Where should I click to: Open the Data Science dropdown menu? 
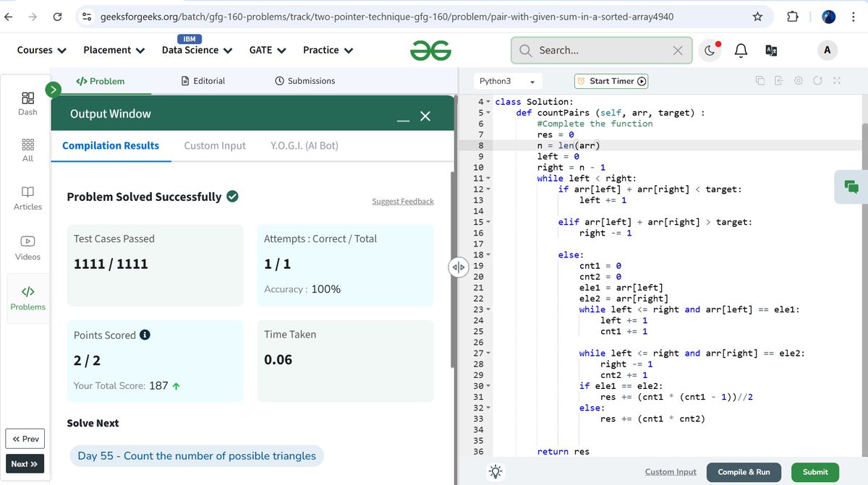[197, 50]
